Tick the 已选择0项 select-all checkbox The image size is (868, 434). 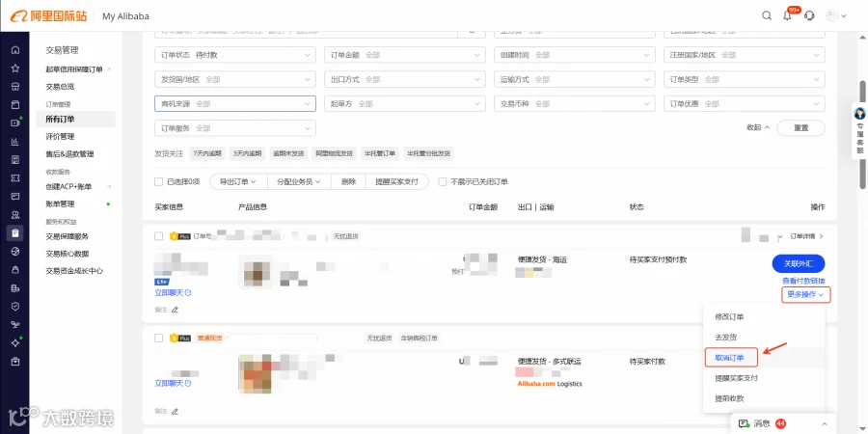pos(159,181)
